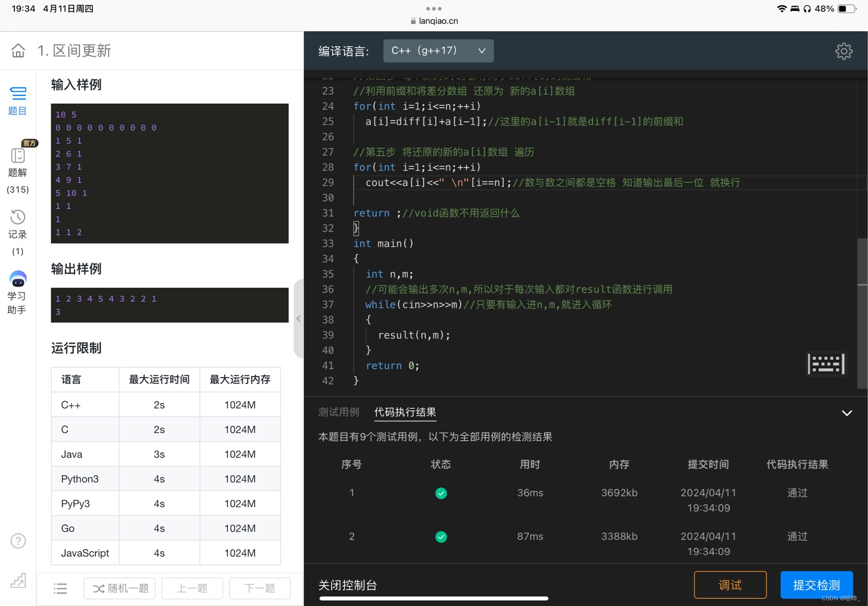The width and height of the screenshot is (868, 606).
Task: Click the 最大运行内存 column header
Action: (x=240, y=379)
